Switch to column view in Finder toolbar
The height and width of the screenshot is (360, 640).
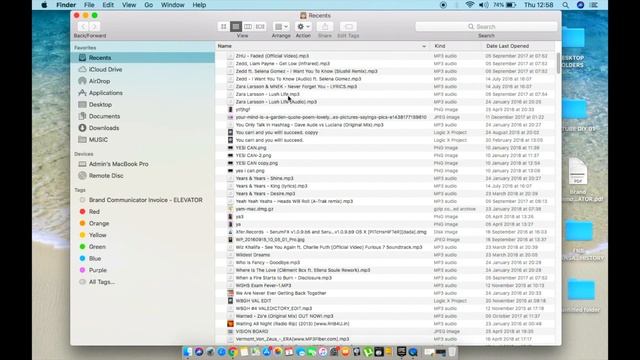click(x=248, y=27)
